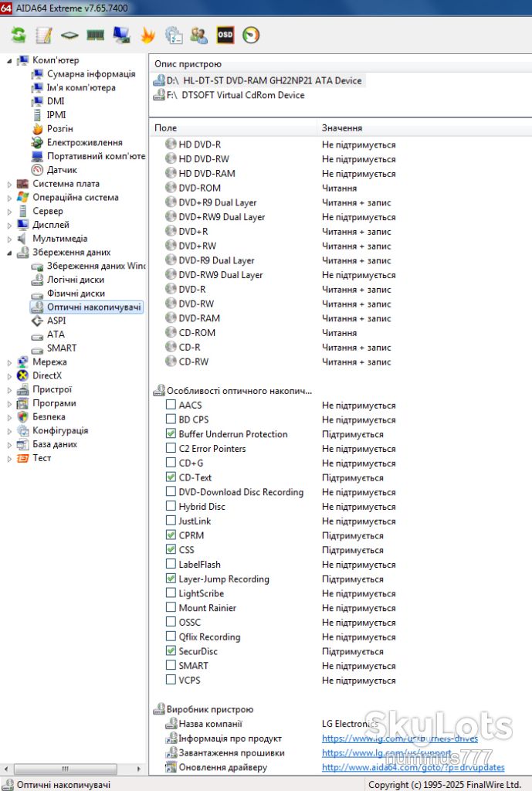The height and width of the screenshot is (791, 532).
Task: Expand the Мультимедіа tree node
Action: (9, 239)
